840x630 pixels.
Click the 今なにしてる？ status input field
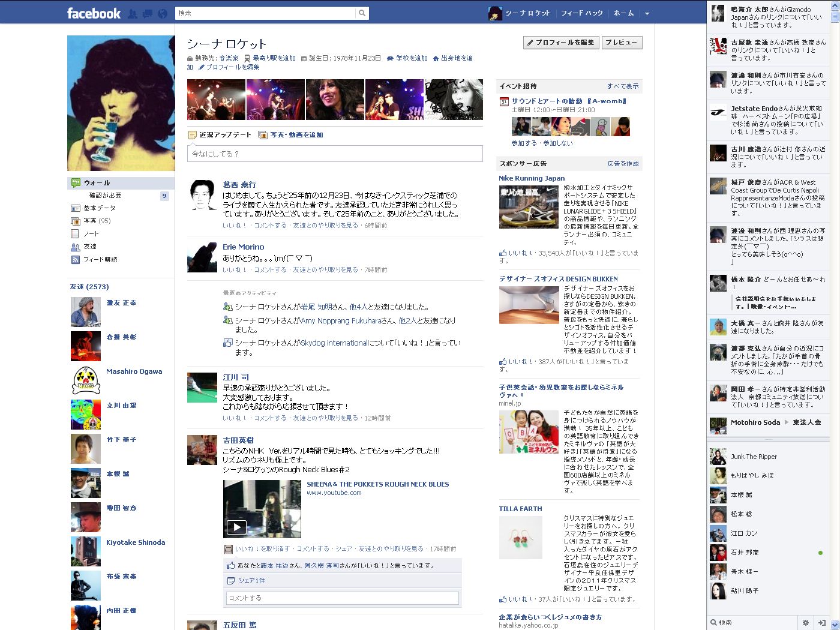pyautogui.click(x=335, y=154)
